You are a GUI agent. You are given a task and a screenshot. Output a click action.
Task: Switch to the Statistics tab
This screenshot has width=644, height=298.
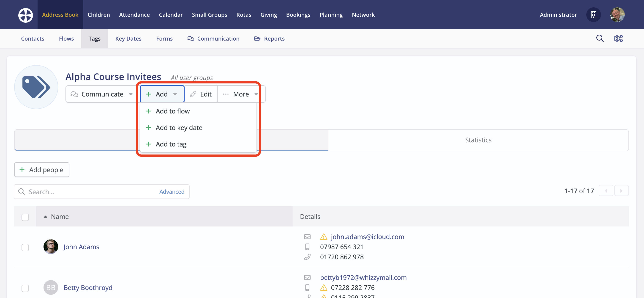tap(478, 140)
